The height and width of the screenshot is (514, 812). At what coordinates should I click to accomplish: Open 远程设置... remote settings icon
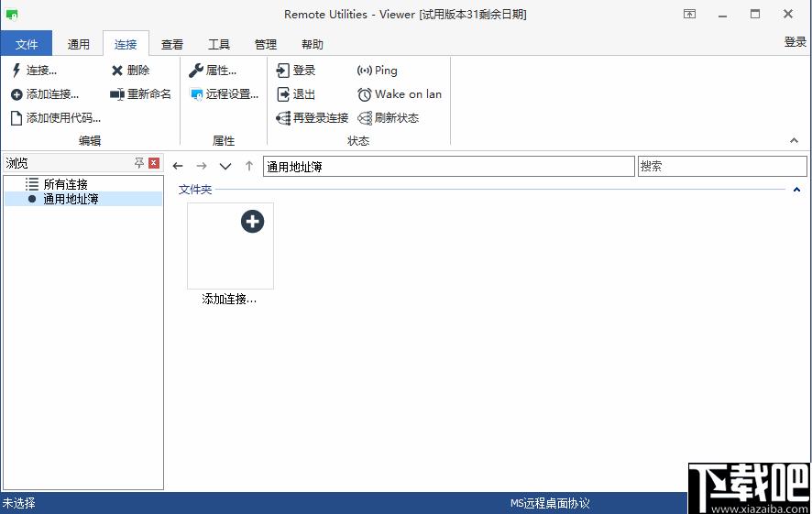(197, 94)
